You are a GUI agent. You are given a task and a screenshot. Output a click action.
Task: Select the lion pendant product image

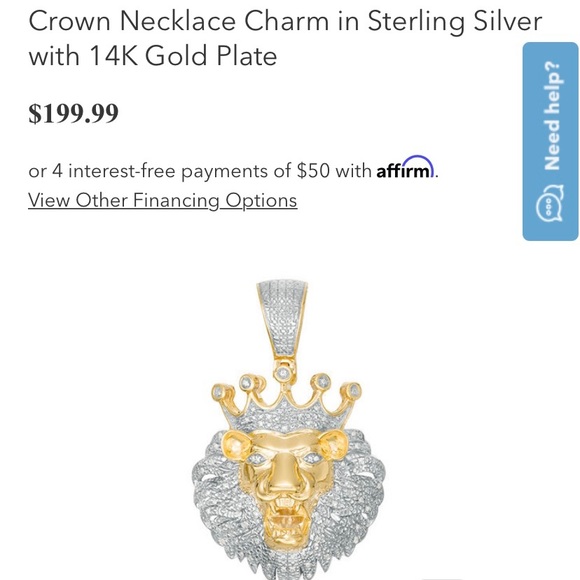[x=288, y=430]
